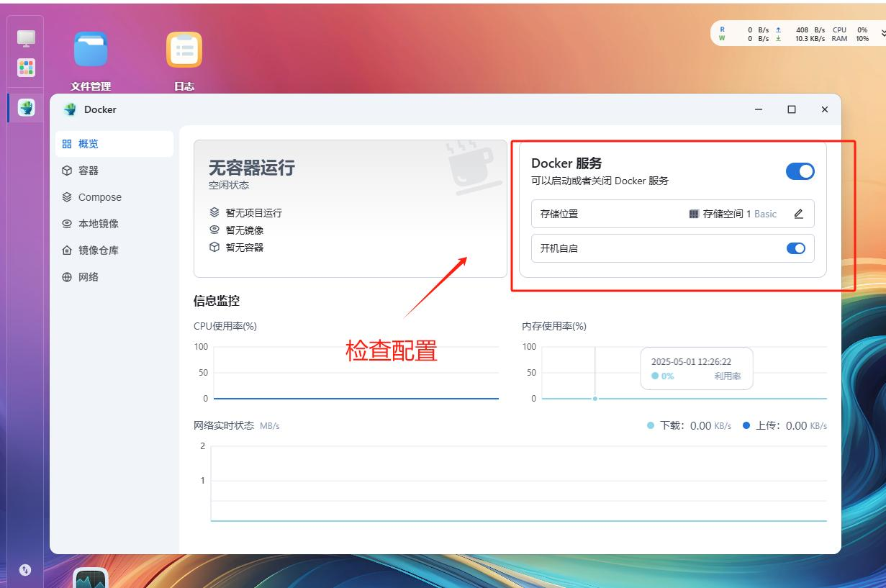
Task: Toggle the 开机自启 autostart switch
Action: (x=795, y=248)
